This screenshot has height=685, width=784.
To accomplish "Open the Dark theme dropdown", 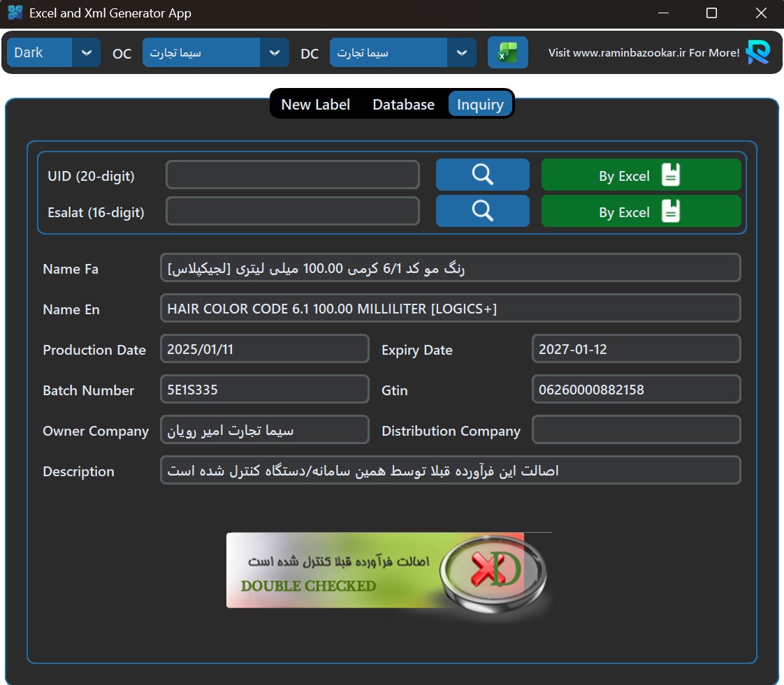I will (86, 52).
